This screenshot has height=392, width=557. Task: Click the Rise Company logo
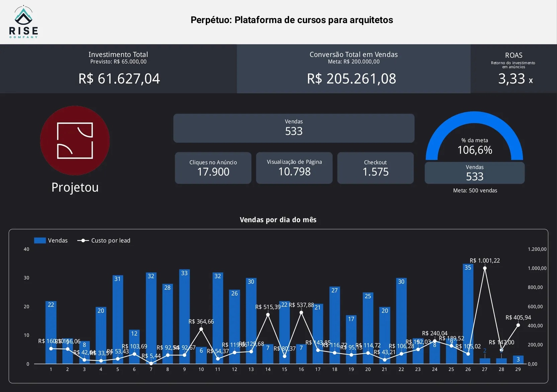pos(23,22)
